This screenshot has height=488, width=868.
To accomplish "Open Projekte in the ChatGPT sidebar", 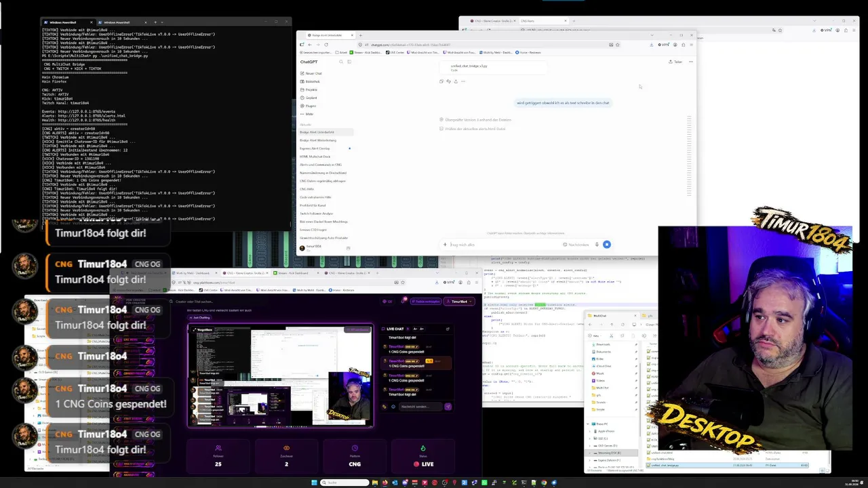I will point(310,89).
